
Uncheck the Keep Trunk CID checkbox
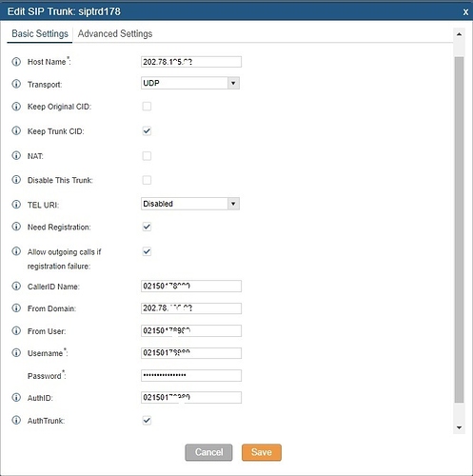147,130
